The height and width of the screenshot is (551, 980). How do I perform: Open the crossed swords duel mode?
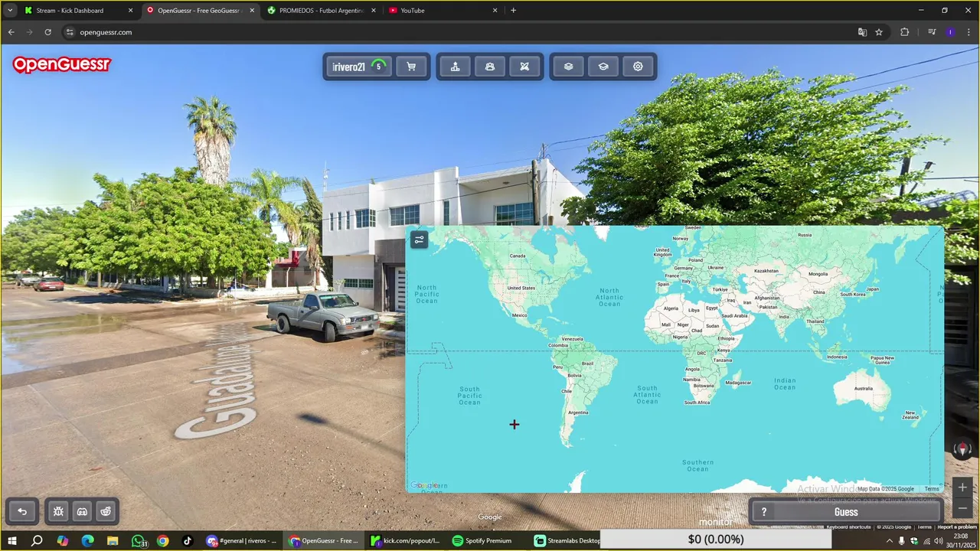(524, 67)
